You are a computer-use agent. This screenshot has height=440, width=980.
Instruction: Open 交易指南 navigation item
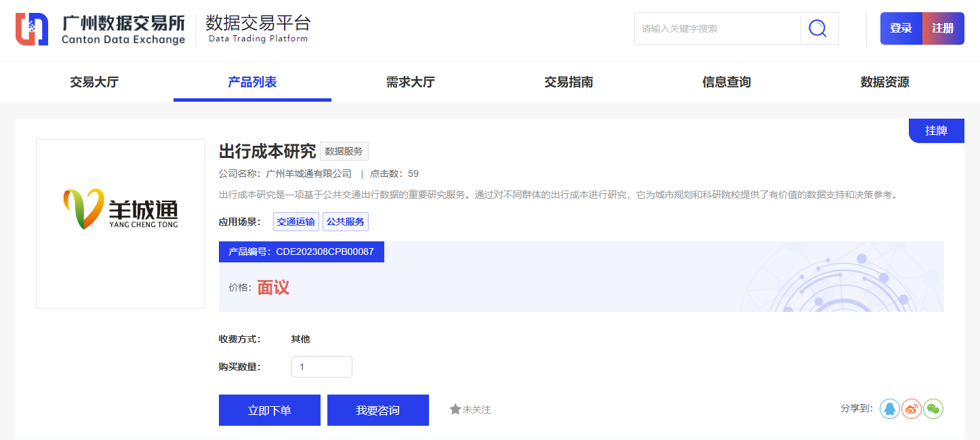[569, 82]
